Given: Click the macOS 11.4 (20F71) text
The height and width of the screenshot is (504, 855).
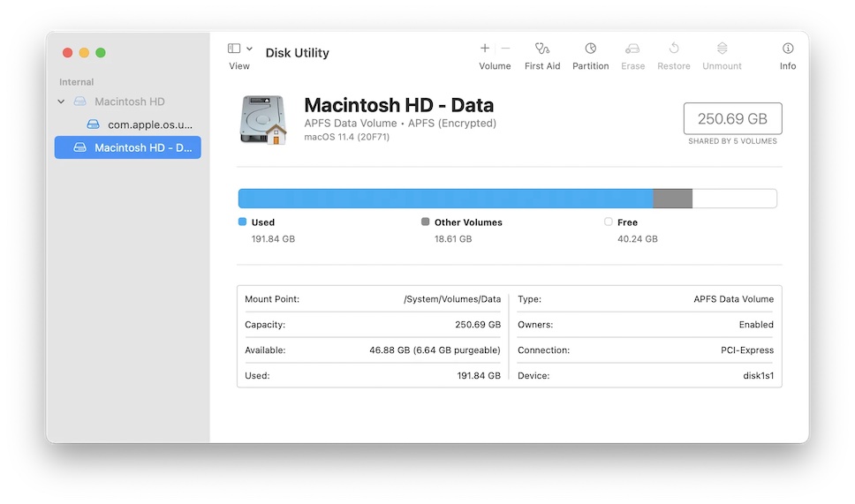Looking at the screenshot, I should pos(347,137).
